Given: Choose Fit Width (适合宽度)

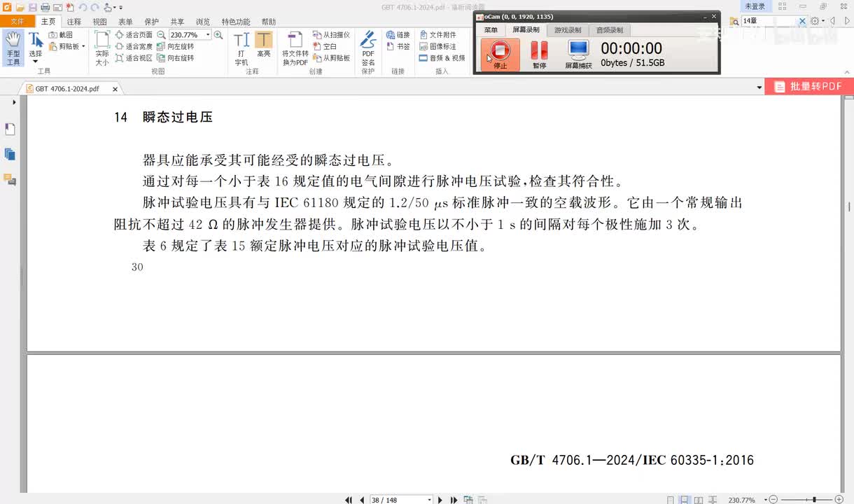Looking at the screenshot, I should (x=134, y=46).
